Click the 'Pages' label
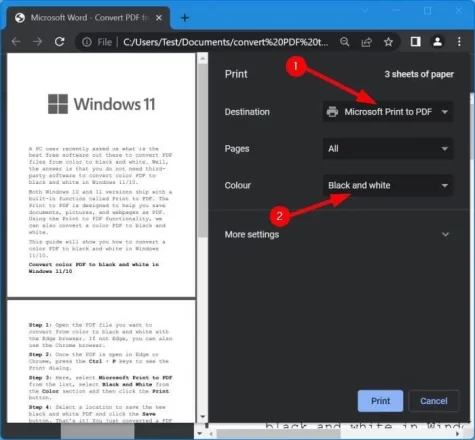Screen dimensions: 475x440 237,149
